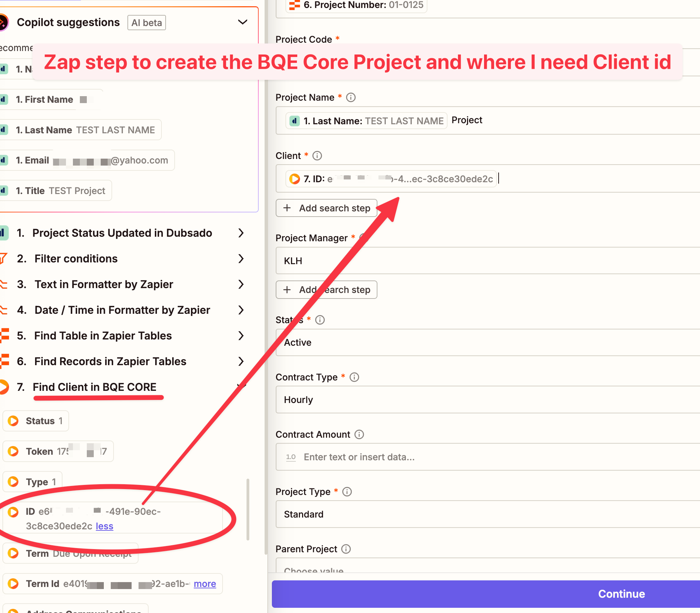Expand Find Records in Zapier Tables step
The width and height of the screenshot is (700, 613).
pos(241,361)
